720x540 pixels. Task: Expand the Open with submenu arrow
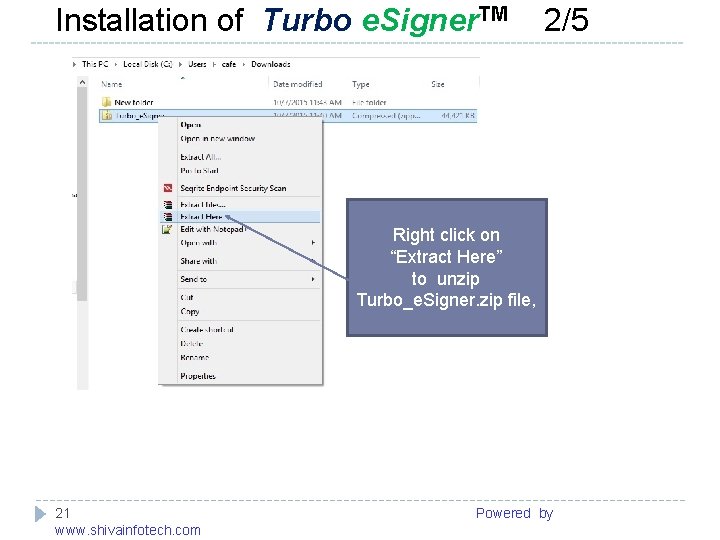tap(313, 242)
